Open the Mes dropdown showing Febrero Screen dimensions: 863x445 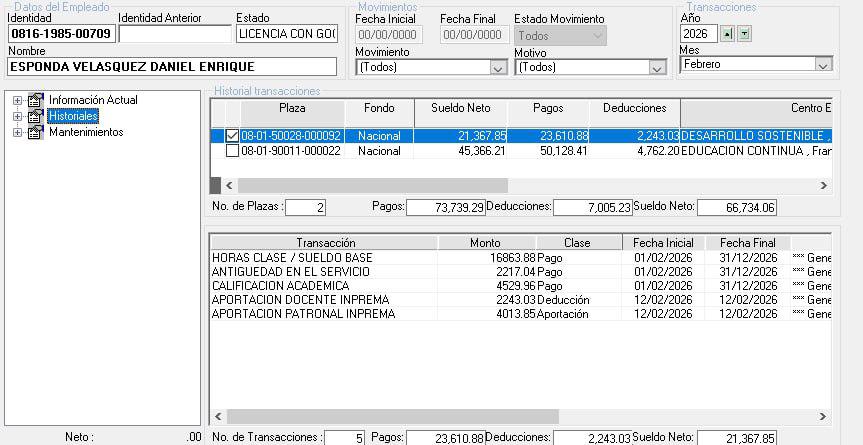(823, 64)
